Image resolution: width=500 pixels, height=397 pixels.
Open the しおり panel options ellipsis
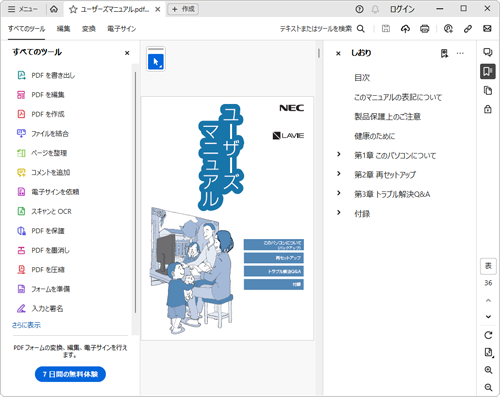(460, 53)
